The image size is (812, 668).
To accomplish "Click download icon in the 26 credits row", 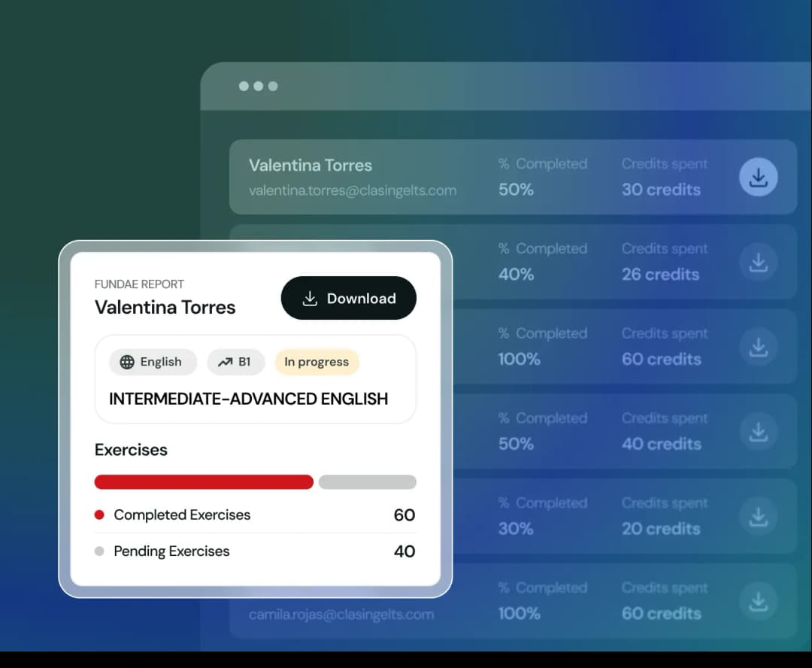I will (758, 262).
